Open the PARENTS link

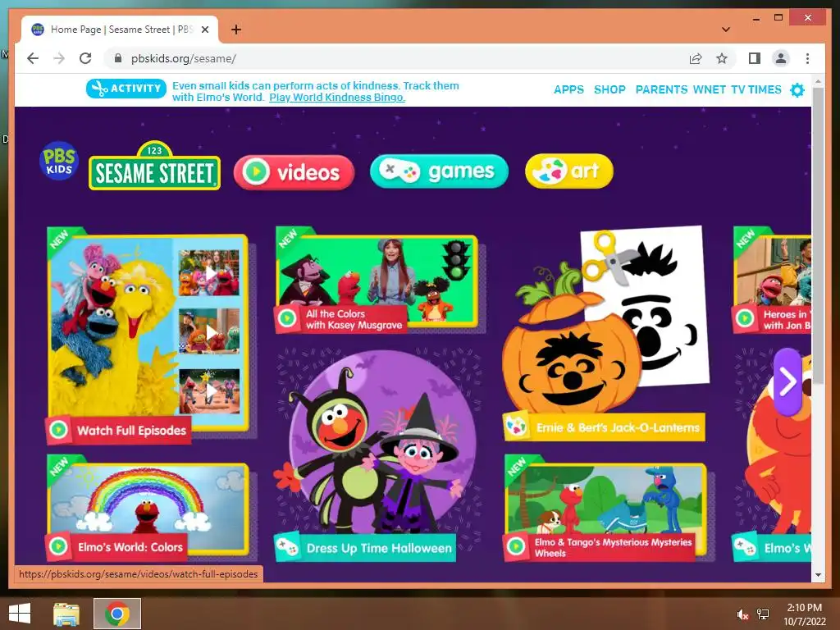[661, 89]
